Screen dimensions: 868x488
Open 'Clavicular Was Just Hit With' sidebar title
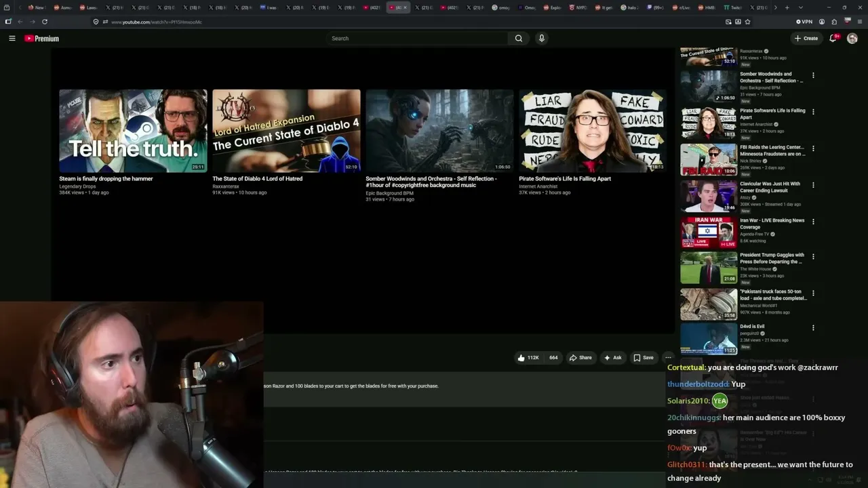770,187
